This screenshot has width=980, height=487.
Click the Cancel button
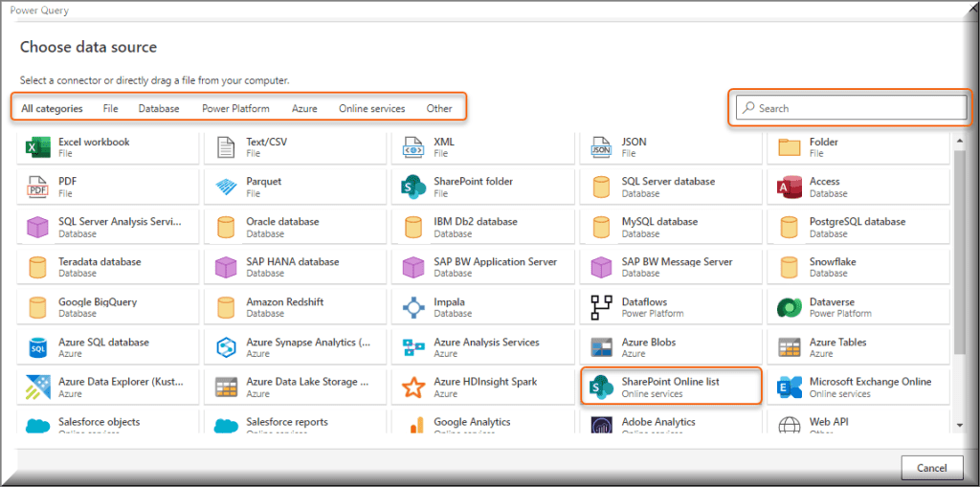pos(932,468)
